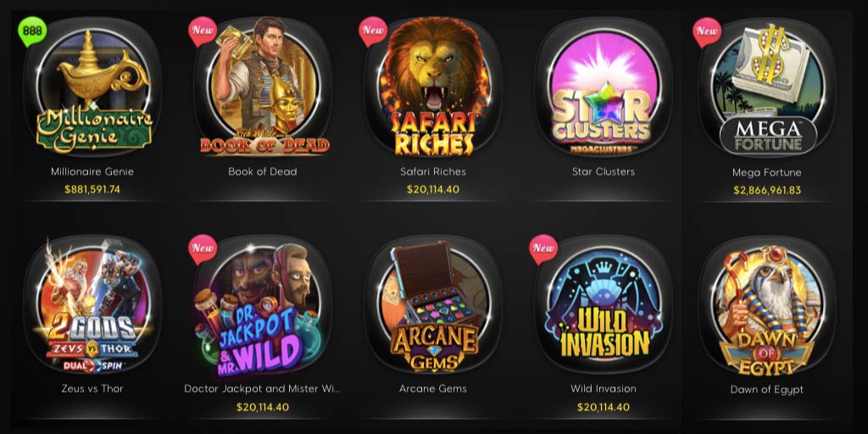Click the Millionaire Genie $881,591.74 jackpot amount
Image resolution: width=868 pixels, height=434 pixels.
(92, 189)
